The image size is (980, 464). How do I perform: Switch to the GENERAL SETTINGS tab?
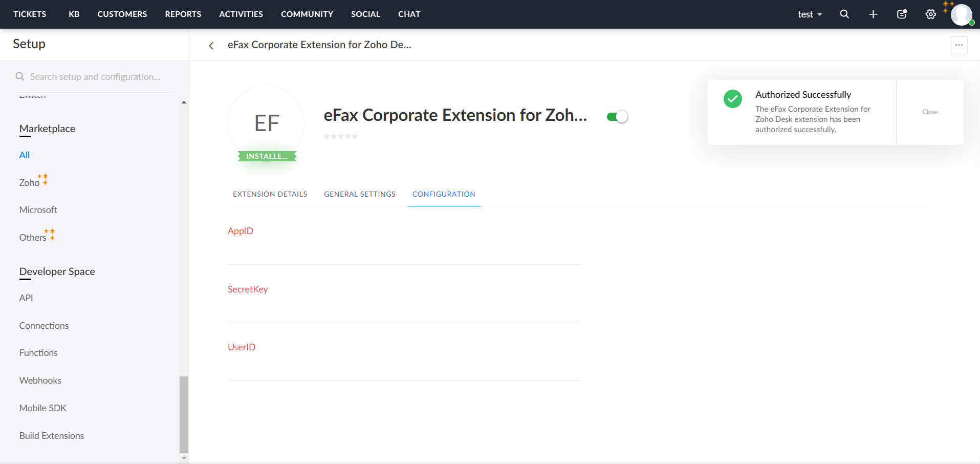(360, 194)
